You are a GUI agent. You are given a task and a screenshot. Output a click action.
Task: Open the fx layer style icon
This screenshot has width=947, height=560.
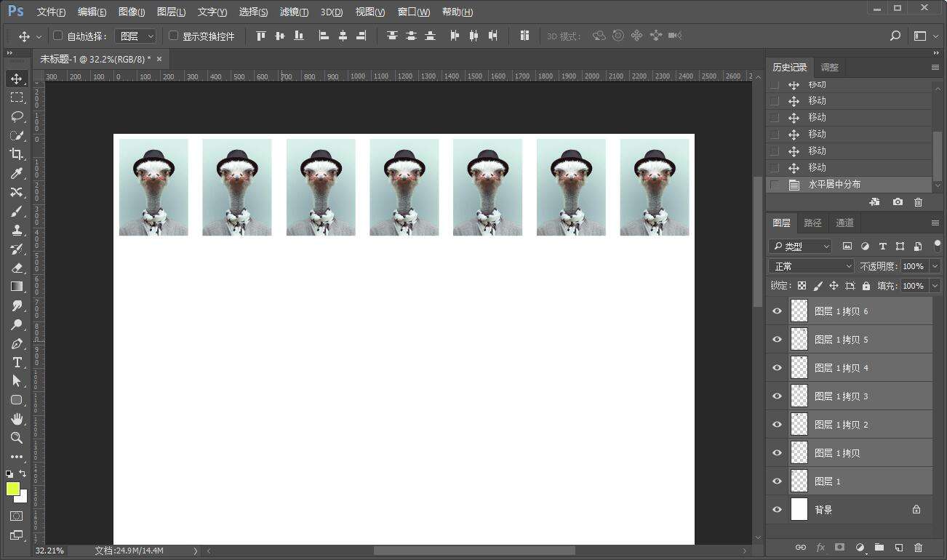click(x=820, y=547)
